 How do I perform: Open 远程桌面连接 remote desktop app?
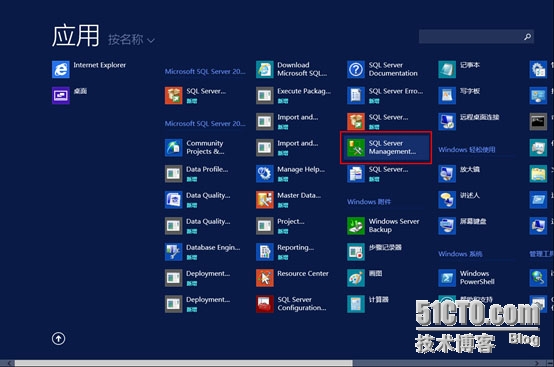point(469,121)
